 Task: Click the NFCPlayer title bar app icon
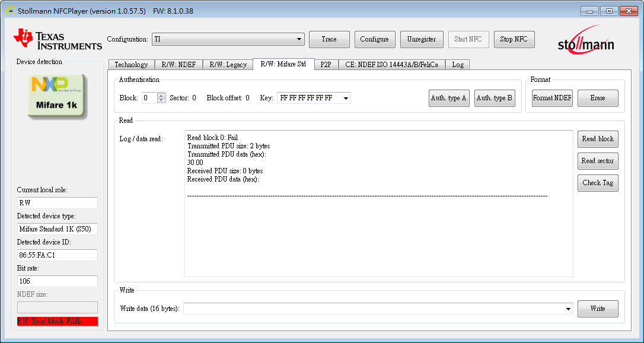[10, 11]
